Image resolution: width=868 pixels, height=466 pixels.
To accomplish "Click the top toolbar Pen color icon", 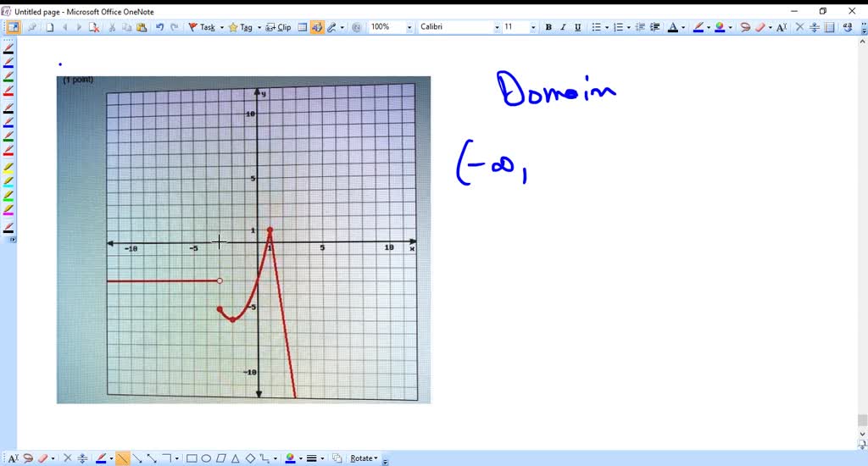I will (698, 27).
